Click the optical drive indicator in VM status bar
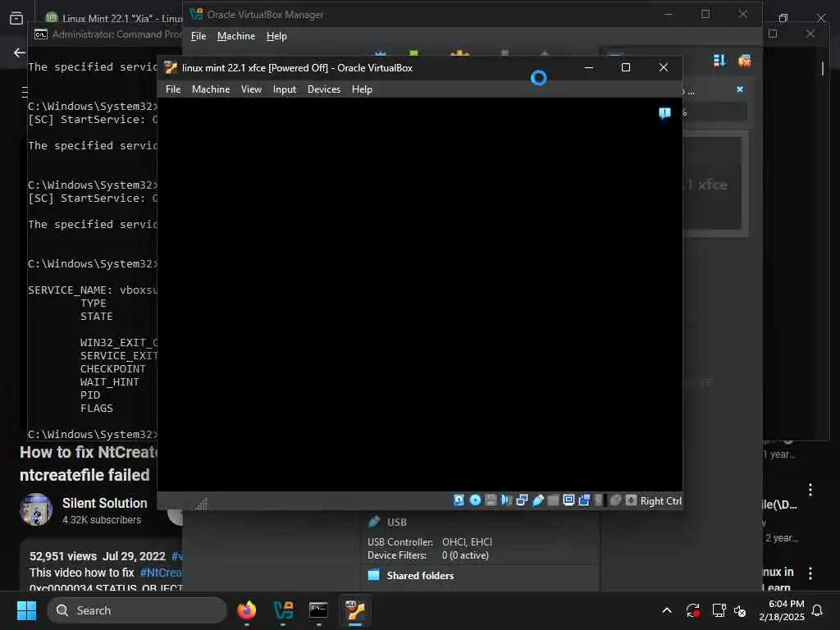The image size is (840, 630). (x=475, y=500)
